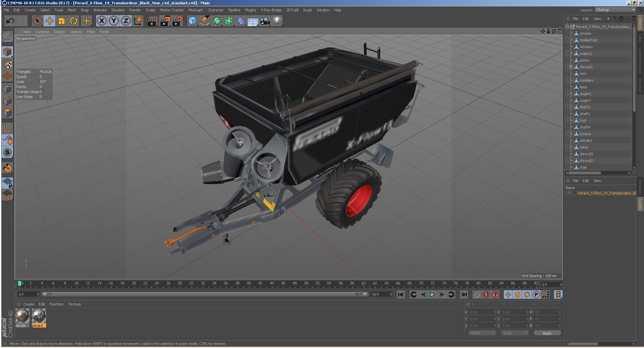This screenshot has height=348, width=644.
Task: Switch to Model mode
Action: point(7,52)
